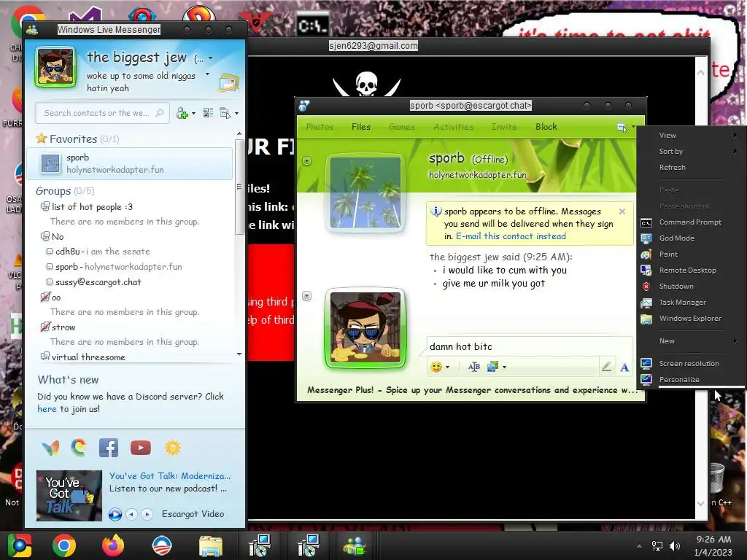Collapse sporb's display picture
Screen dimensions: 747x560
(307, 161)
